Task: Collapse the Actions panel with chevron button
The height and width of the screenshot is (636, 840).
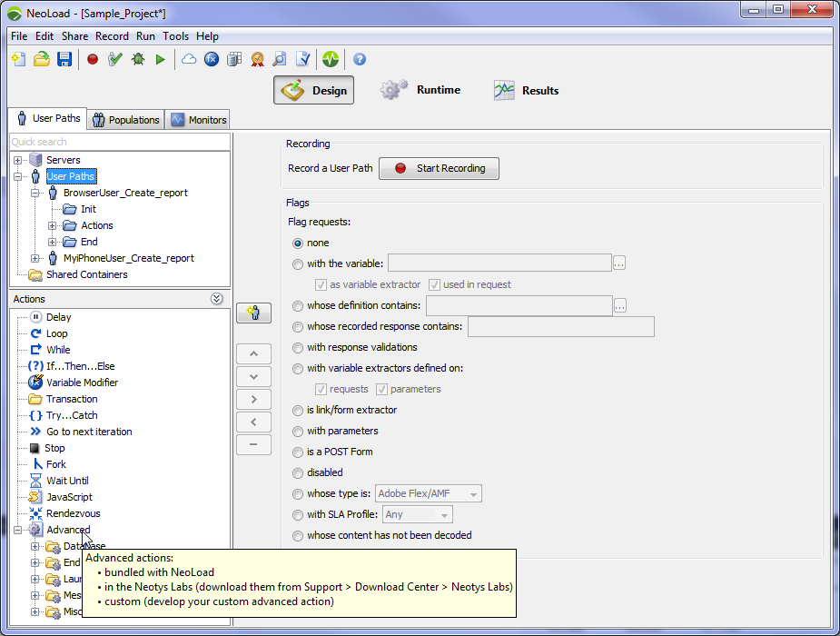Action: (x=216, y=299)
